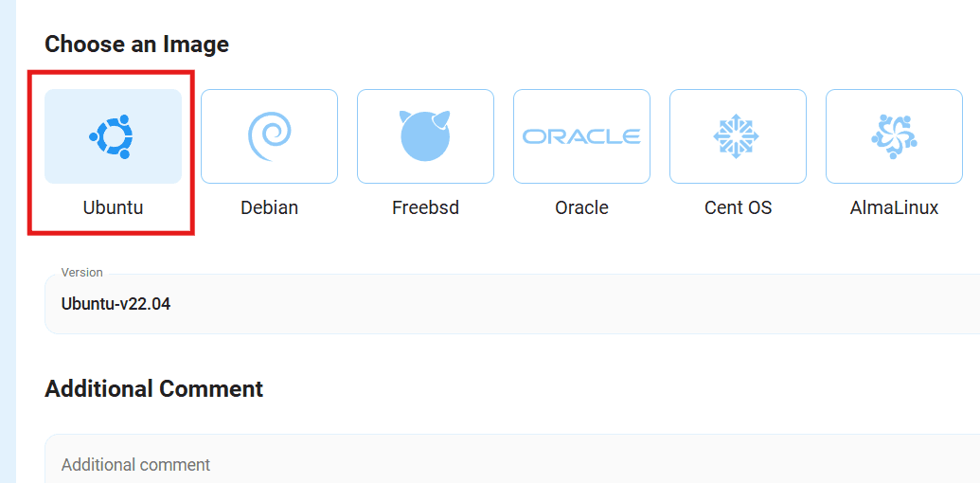This screenshot has height=483, width=980.
Task: Pick the Freebsd daemon icon
Action: (425, 136)
